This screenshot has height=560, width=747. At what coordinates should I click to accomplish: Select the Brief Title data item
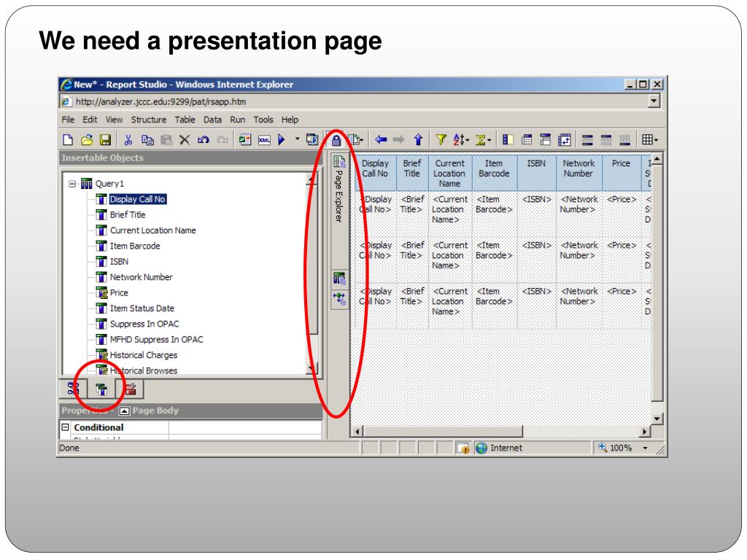click(x=128, y=215)
